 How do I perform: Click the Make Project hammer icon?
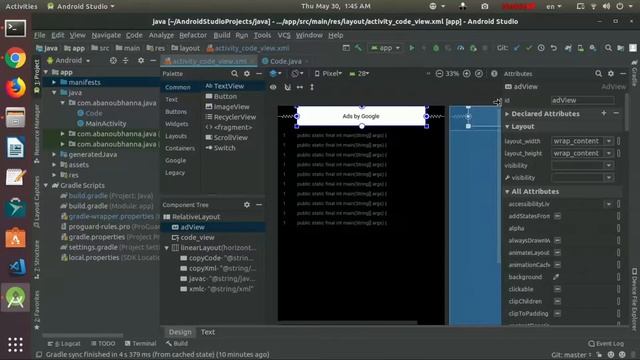coord(358,48)
